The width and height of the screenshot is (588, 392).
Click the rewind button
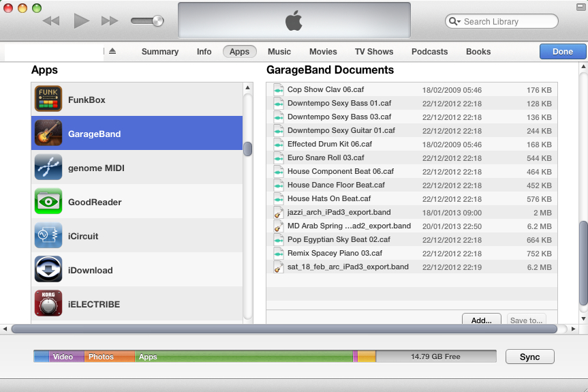tap(51, 20)
